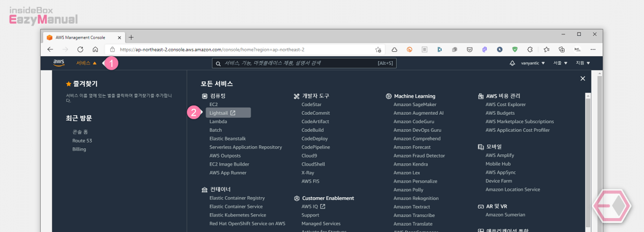Open AWS FIS
Image resolution: width=644 pixels, height=232 pixels.
310,181
